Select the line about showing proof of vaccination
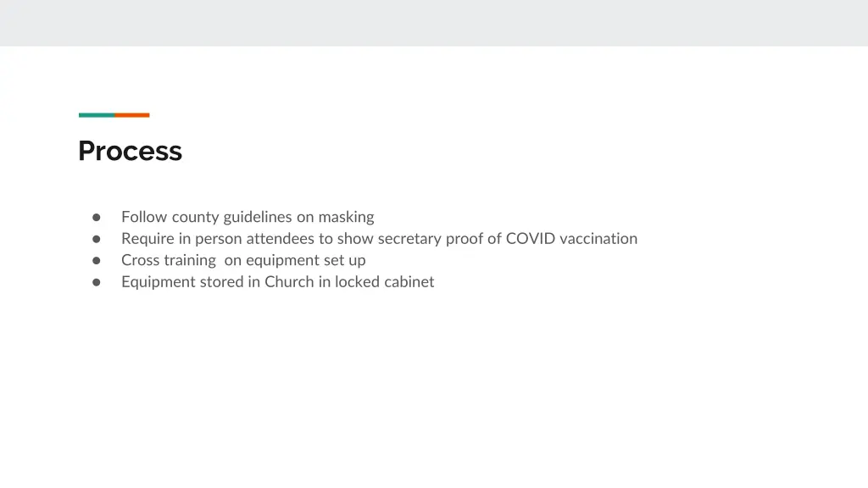The width and height of the screenshot is (868, 488). point(379,238)
